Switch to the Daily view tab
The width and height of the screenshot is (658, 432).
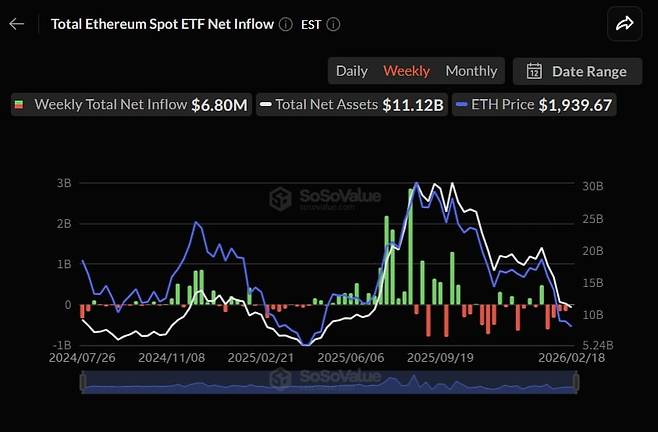pyautogui.click(x=351, y=71)
